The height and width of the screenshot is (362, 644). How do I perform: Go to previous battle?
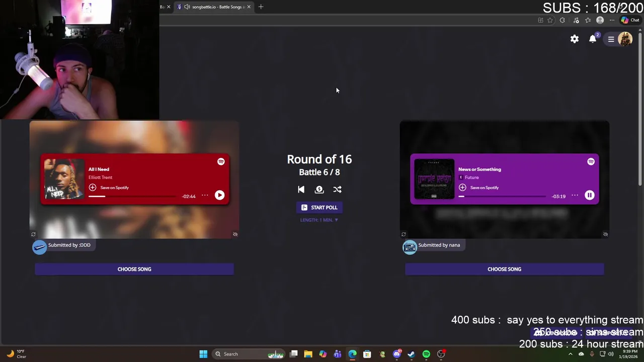point(301,190)
